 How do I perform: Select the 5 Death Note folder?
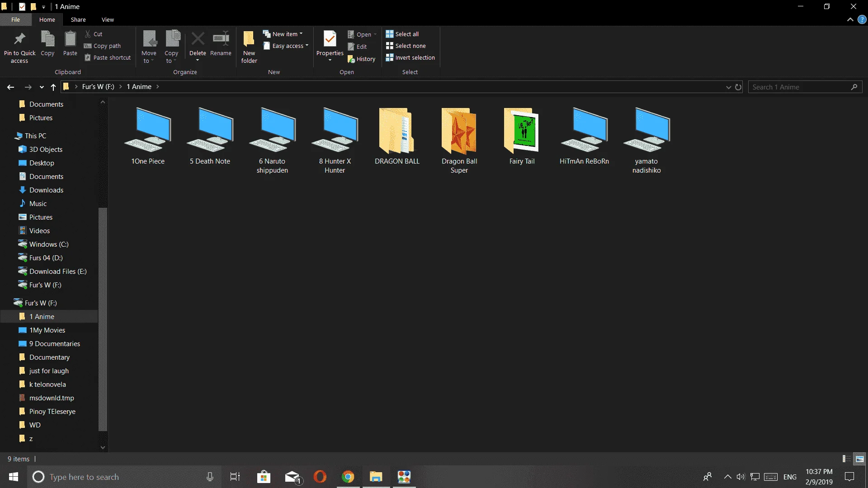[x=210, y=136]
